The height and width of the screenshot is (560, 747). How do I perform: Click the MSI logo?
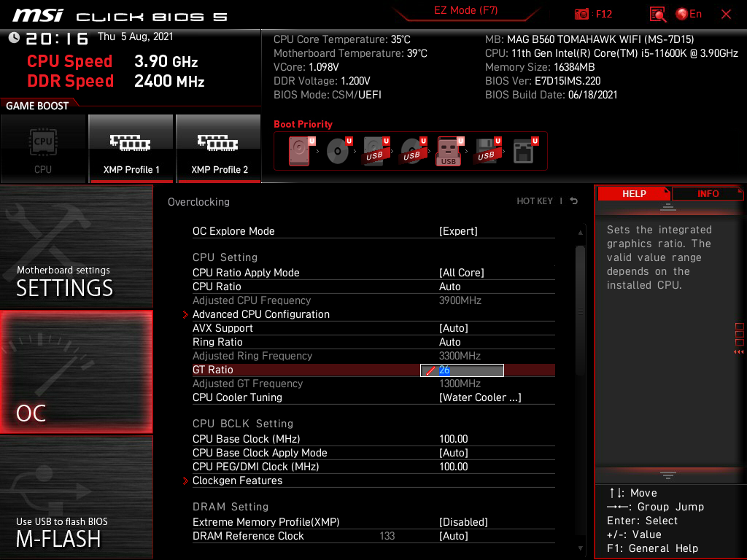(38, 15)
